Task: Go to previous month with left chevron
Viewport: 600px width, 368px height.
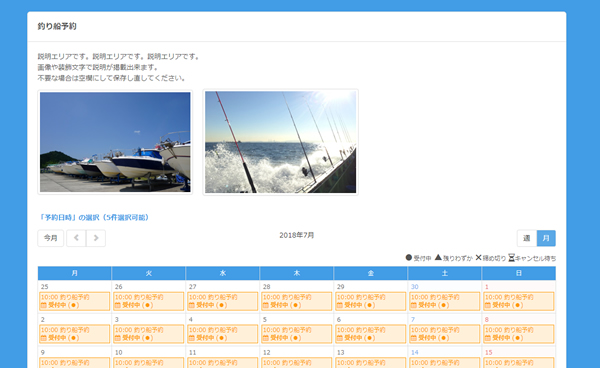Action: 76,238
